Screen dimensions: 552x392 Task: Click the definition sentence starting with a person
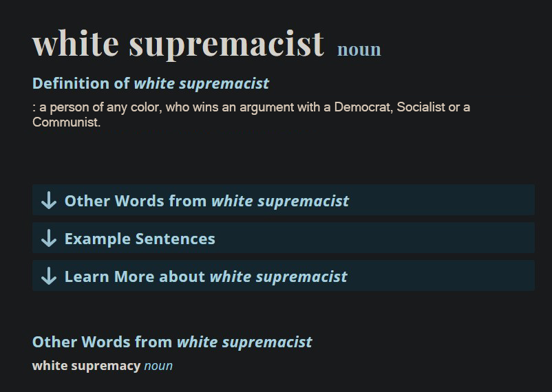[x=251, y=114]
